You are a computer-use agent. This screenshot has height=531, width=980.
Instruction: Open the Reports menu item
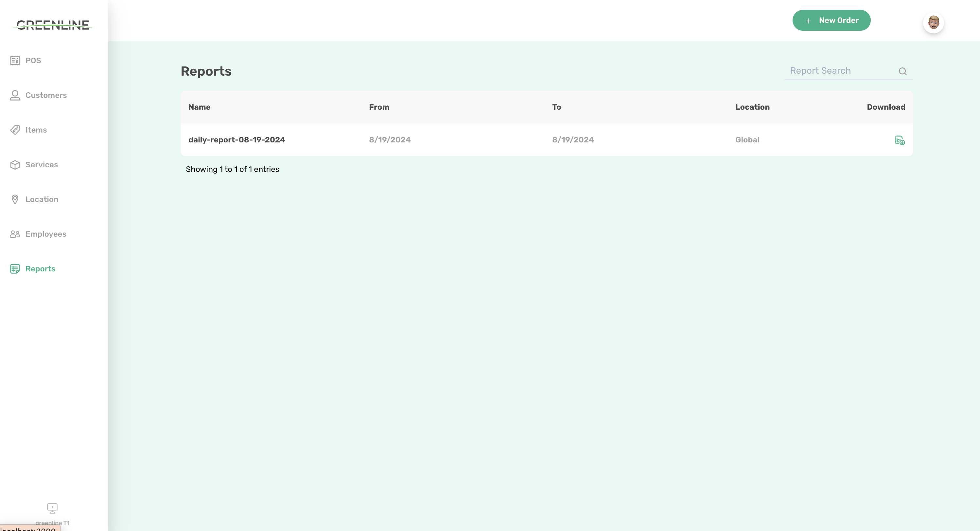[40, 268]
